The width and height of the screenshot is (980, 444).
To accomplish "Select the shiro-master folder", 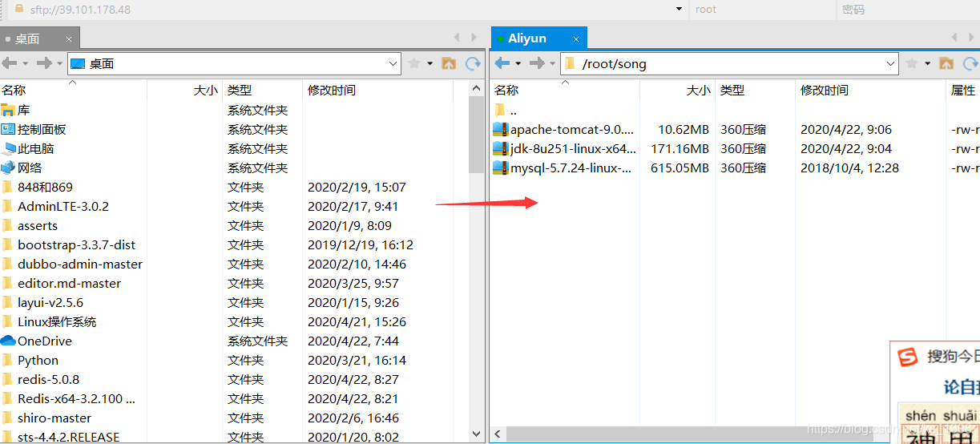I will tap(54, 418).
